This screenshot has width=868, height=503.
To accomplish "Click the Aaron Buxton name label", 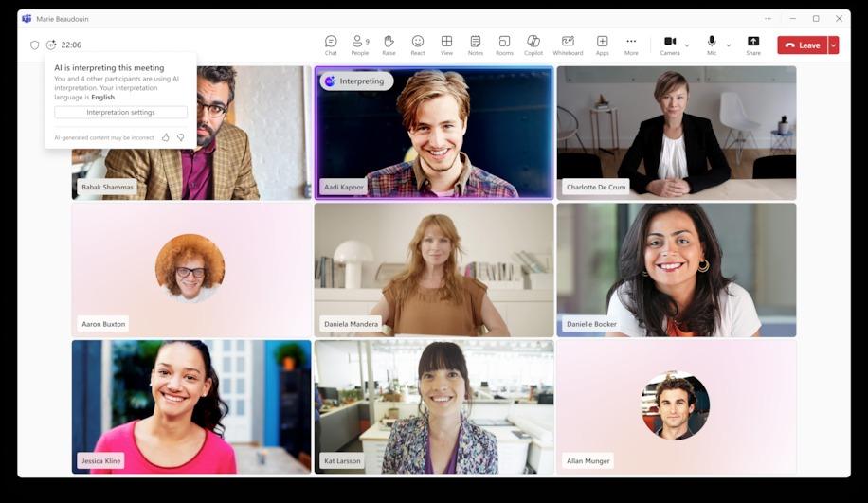I will pyautogui.click(x=103, y=324).
